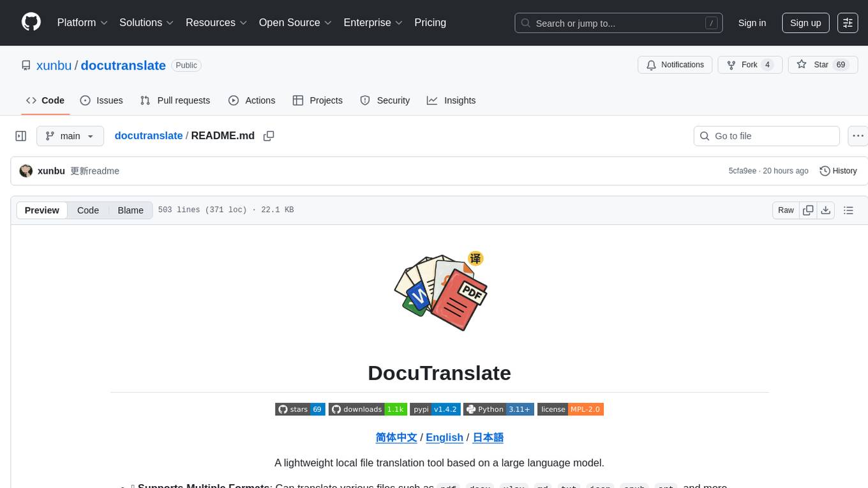Open the docutranslate repository link

click(x=123, y=65)
